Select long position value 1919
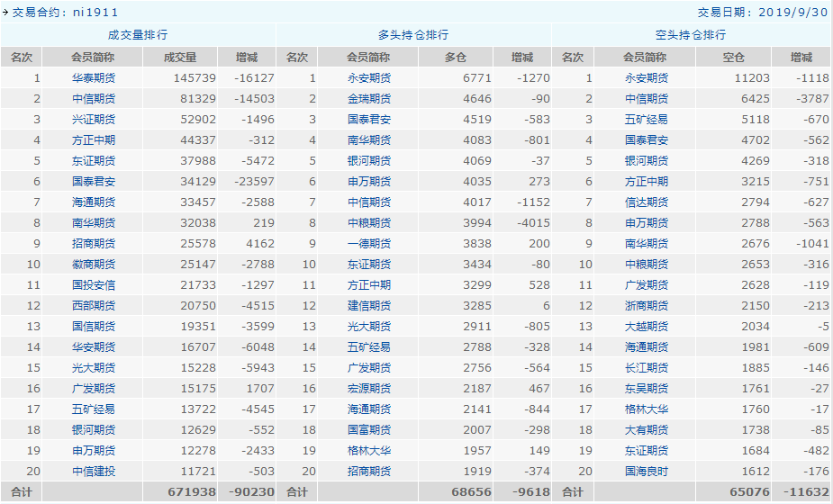The width and height of the screenshot is (833, 504). click(x=477, y=472)
